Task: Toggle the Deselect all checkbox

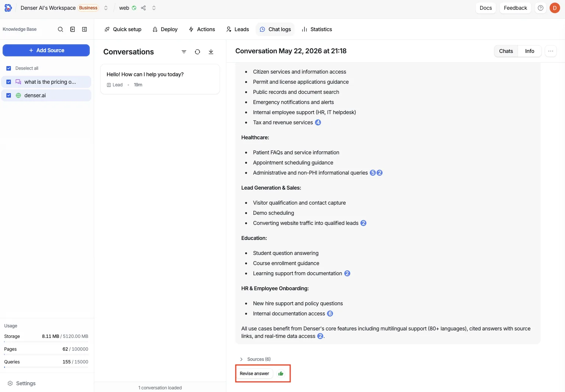Action: 9,68
